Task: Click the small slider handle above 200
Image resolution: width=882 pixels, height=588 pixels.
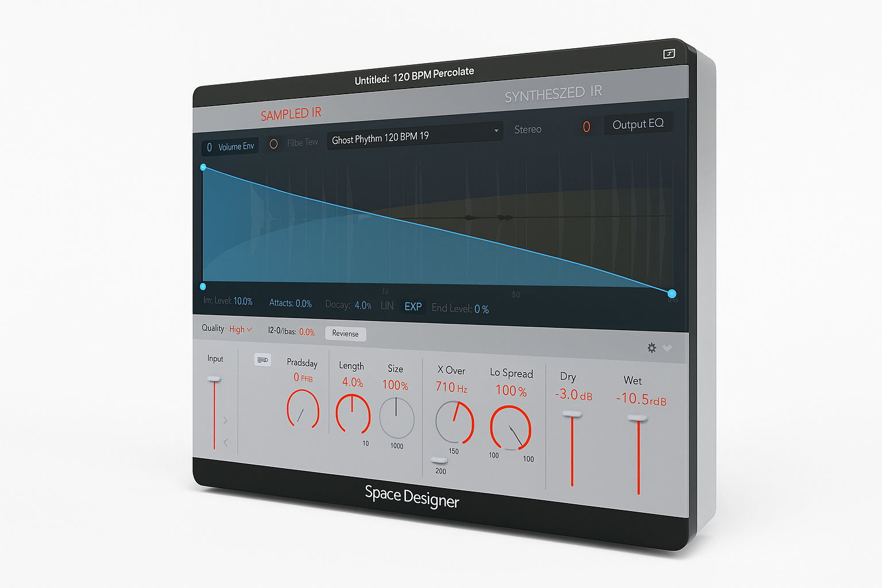Action: tap(439, 460)
